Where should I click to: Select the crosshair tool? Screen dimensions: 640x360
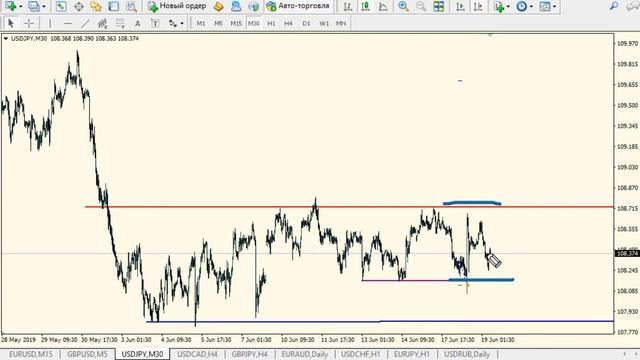click(x=29, y=23)
